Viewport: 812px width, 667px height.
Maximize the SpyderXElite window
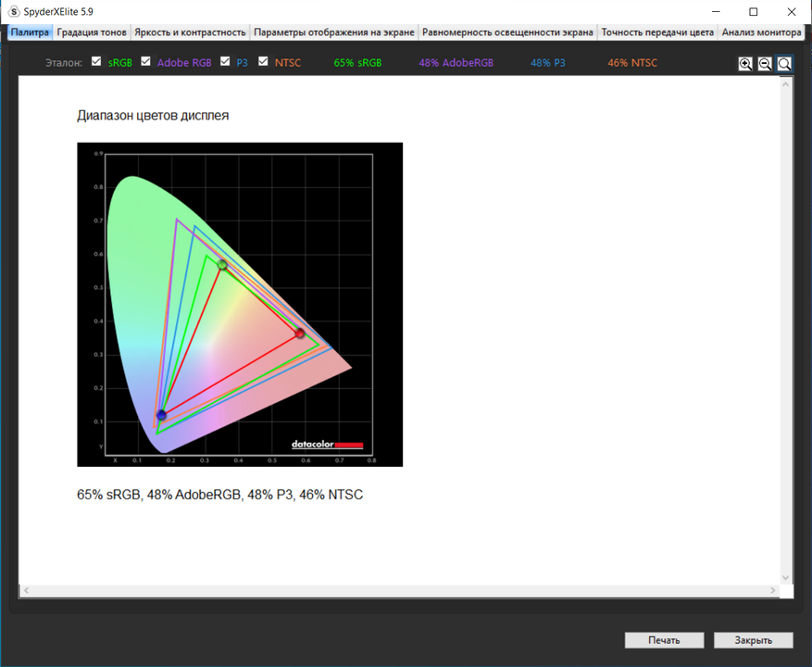pyautogui.click(x=754, y=11)
